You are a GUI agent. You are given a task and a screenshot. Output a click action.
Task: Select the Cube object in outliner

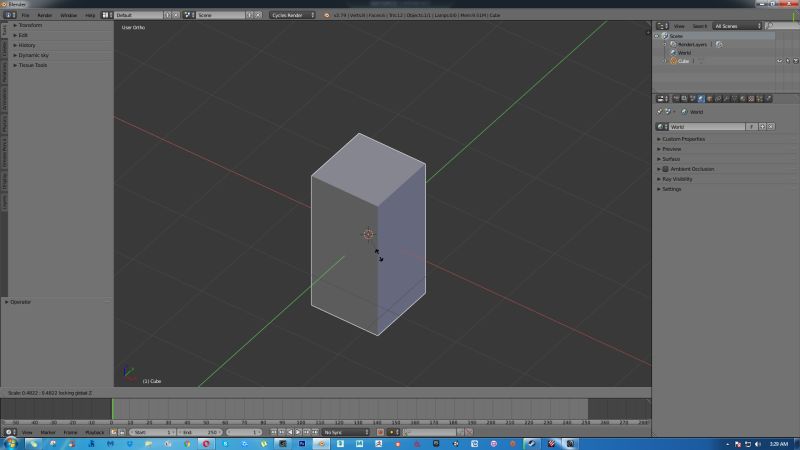(x=683, y=61)
